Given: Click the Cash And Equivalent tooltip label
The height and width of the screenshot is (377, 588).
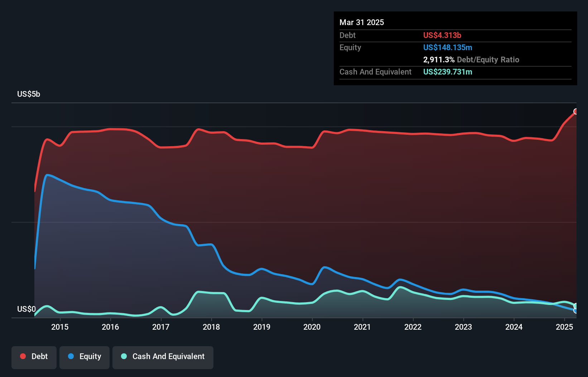Looking at the screenshot, I should click(x=375, y=72).
